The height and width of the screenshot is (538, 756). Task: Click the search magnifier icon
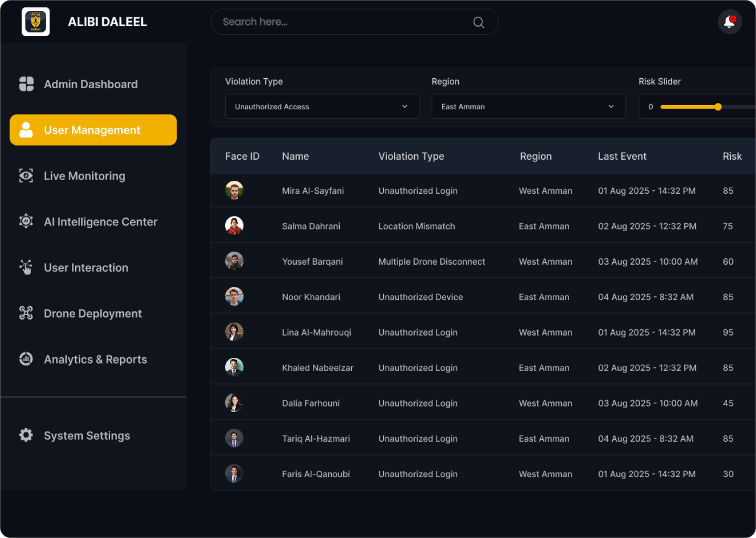478,22
